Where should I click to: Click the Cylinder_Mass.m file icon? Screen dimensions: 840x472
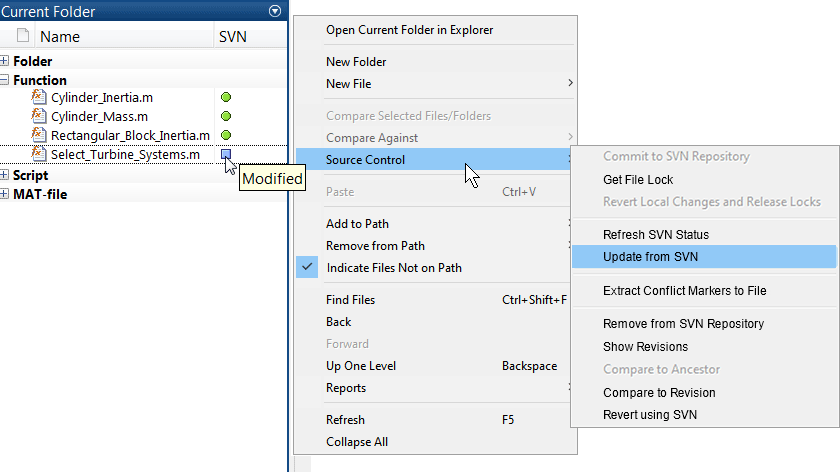click(x=39, y=116)
